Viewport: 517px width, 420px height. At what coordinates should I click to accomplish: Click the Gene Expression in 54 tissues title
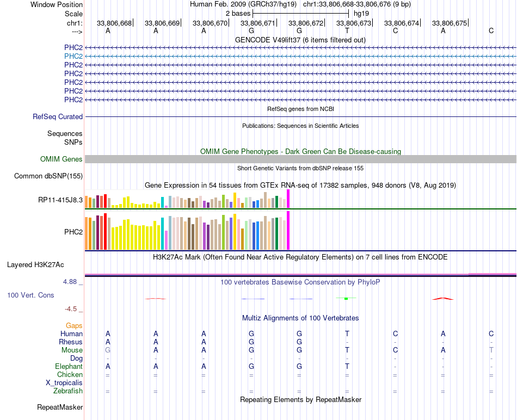pos(300,186)
